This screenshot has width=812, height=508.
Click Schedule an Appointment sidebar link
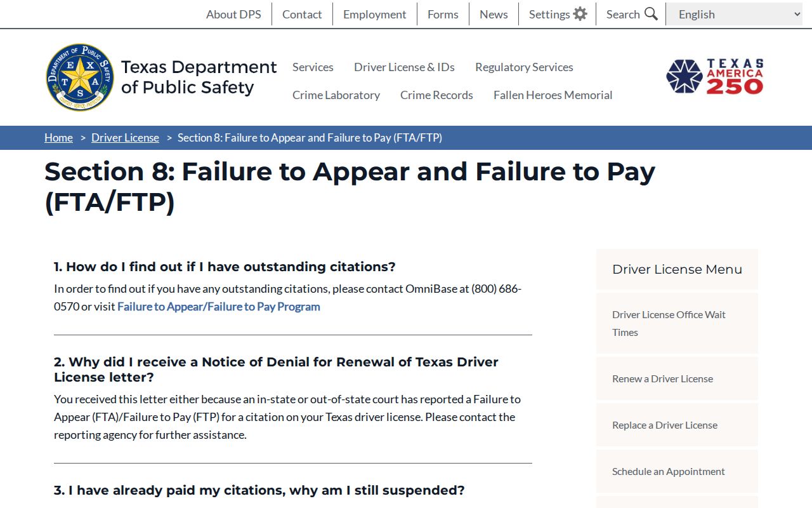(x=677, y=471)
